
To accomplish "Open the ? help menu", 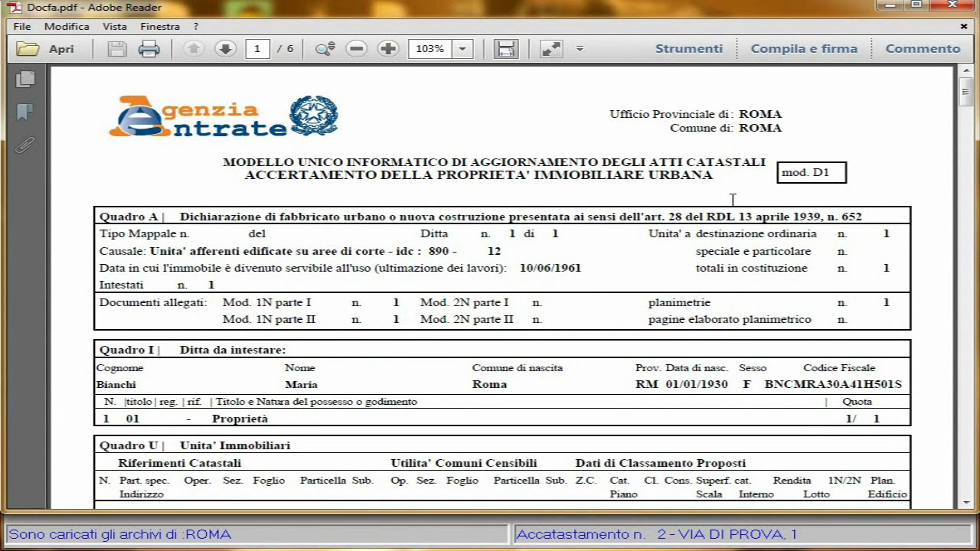I will (196, 27).
